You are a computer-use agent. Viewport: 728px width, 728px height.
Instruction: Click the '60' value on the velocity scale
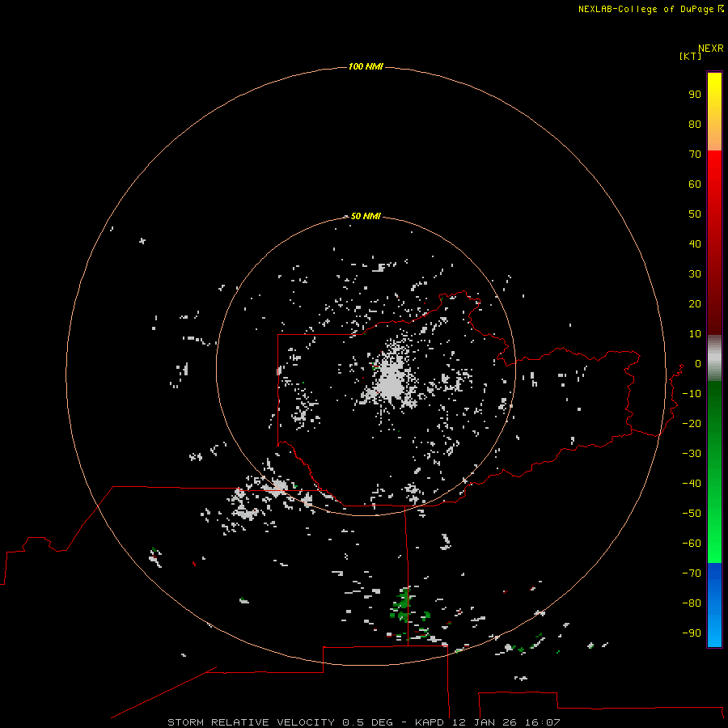tap(695, 184)
